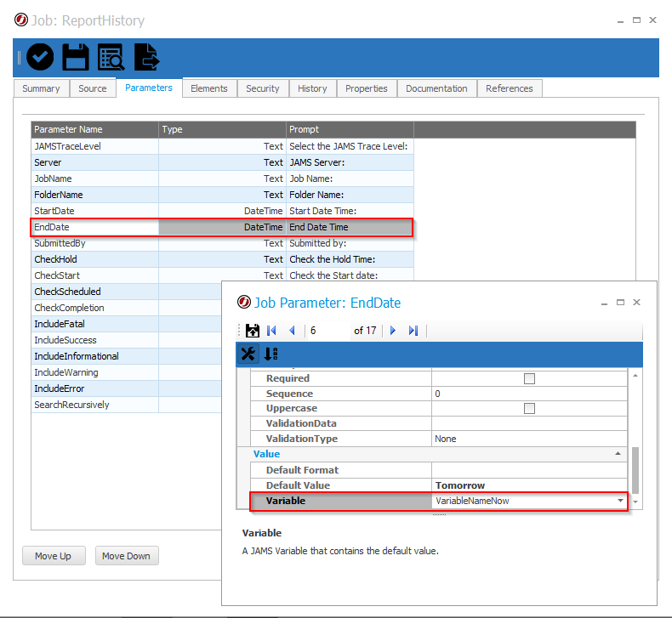This screenshot has width=672, height=618.
Task: Go to first parameter record
Action: pyautogui.click(x=271, y=331)
